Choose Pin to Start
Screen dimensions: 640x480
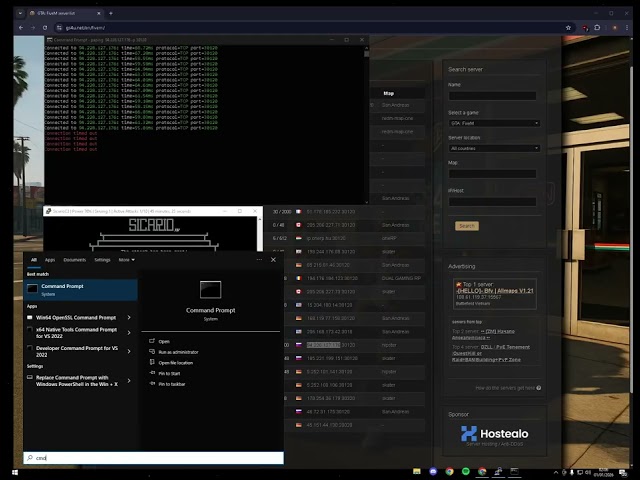(169, 373)
